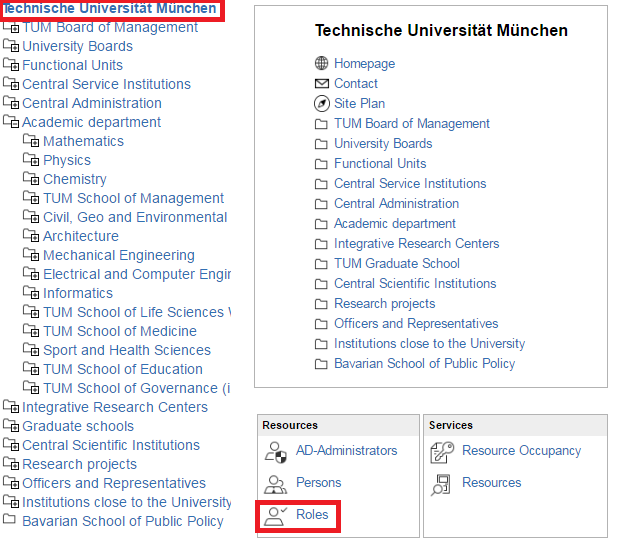Screen dimensions: 617x546
Task: Click the Central Administration folder icon in panel
Action: click(x=321, y=204)
